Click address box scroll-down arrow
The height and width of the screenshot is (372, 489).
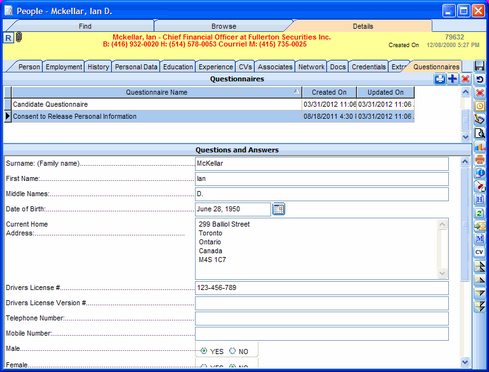pos(442,273)
